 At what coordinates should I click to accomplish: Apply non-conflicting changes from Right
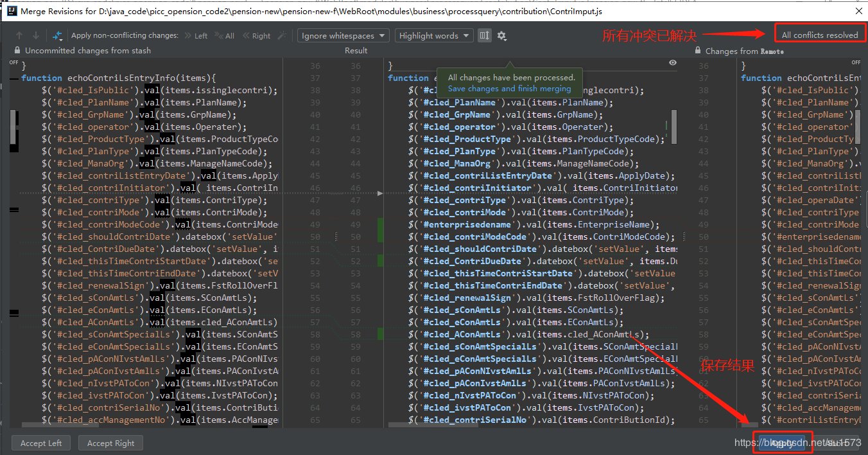tap(256, 36)
